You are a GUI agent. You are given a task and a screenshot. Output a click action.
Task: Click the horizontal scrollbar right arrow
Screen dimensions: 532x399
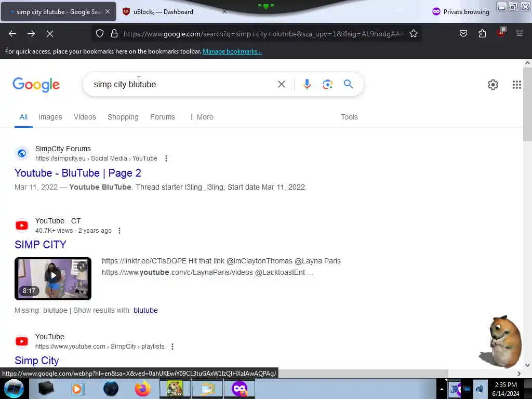point(519,374)
